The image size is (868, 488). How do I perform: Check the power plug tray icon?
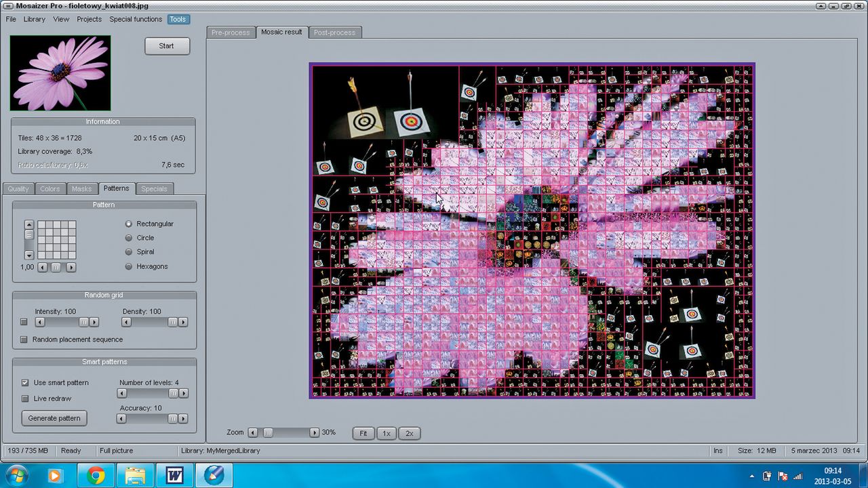tap(767, 476)
